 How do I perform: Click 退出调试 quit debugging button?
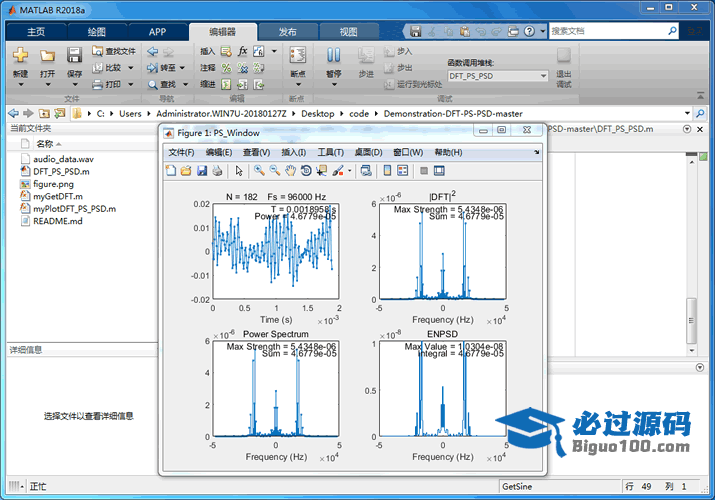point(564,67)
